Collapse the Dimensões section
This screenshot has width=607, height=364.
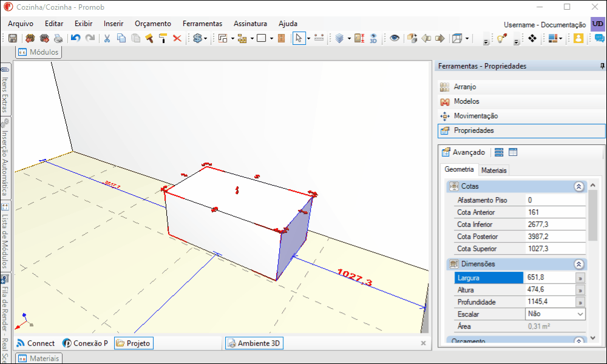[x=578, y=264]
